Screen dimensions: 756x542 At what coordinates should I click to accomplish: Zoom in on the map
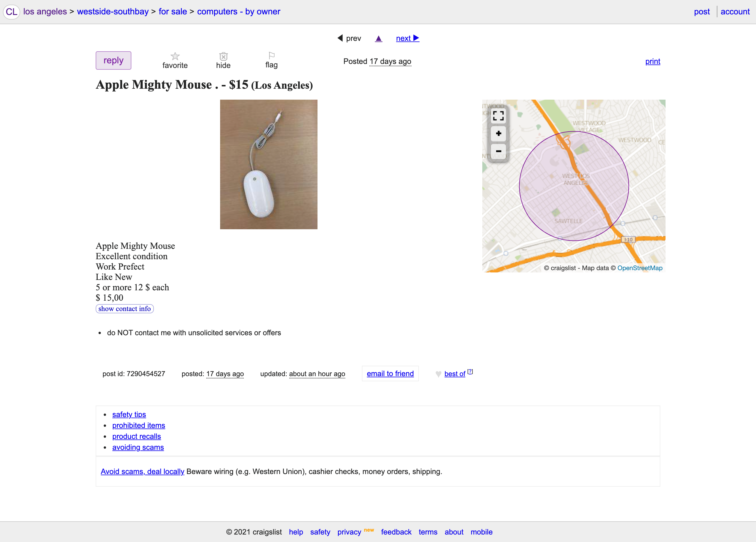click(x=498, y=134)
